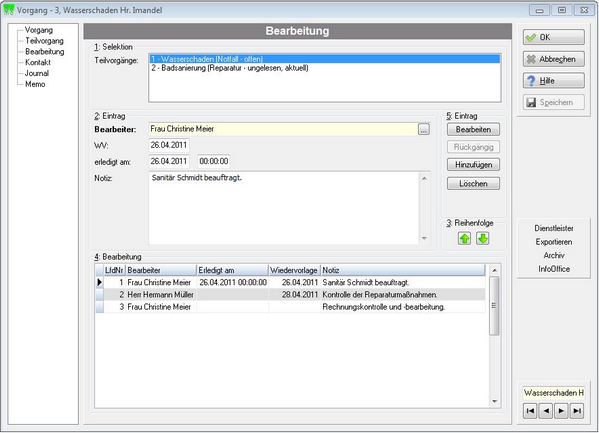The height and width of the screenshot is (433, 599).
Task: Click Löschen to delete entry
Action: pyautogui.click(x=473, y=183)
